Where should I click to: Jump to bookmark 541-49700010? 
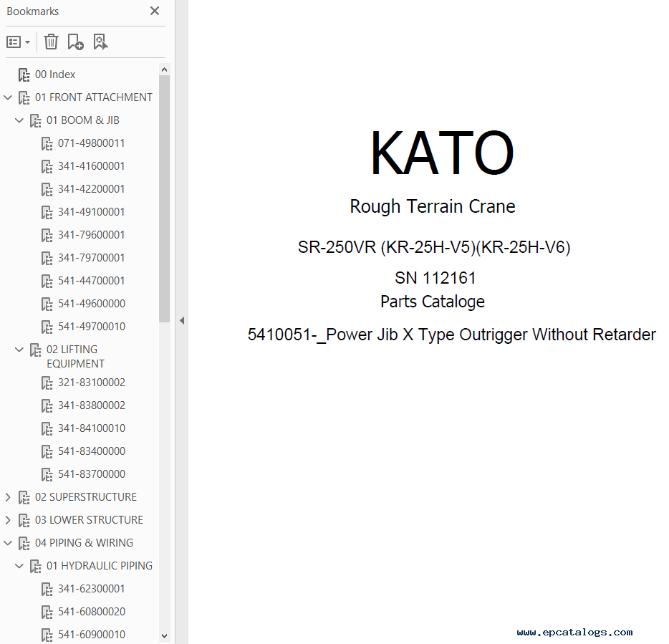pyautogui.click(x=92, y=327)
